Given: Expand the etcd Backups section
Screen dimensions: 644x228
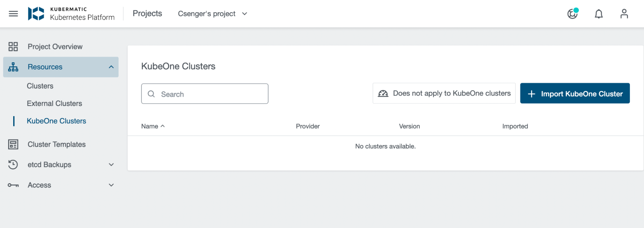Looking at the screenshot, I should [x=111, y=164].
